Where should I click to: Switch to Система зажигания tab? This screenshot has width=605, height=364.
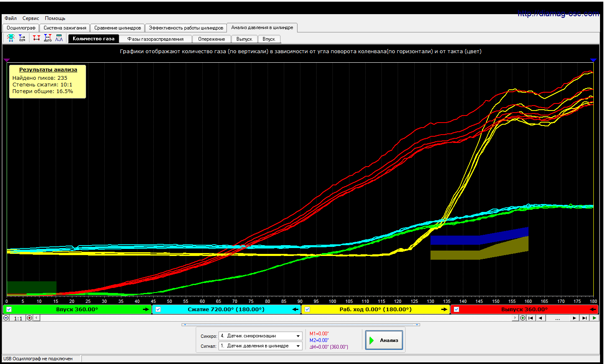pos(65,28)
